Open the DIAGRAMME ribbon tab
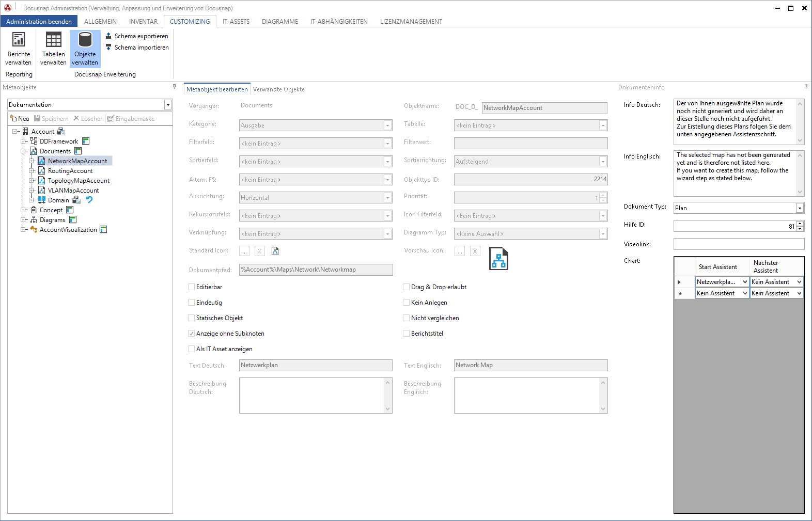Viewport: 812px width, 521px height. click(x=280, y=22)
